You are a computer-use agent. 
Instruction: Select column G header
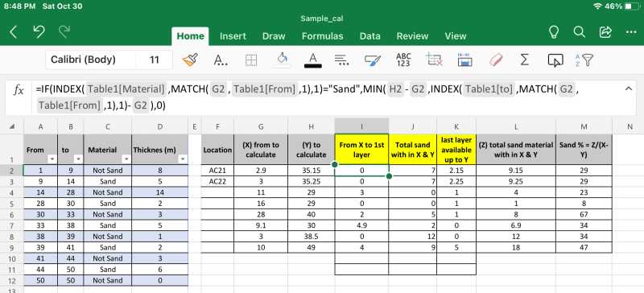coord(261,126)
